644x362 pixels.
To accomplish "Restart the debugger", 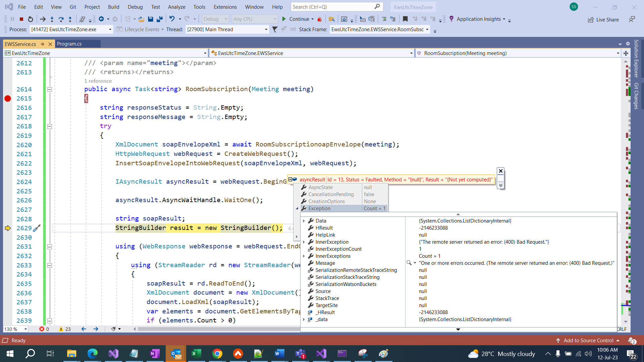I will click(30, 19).
